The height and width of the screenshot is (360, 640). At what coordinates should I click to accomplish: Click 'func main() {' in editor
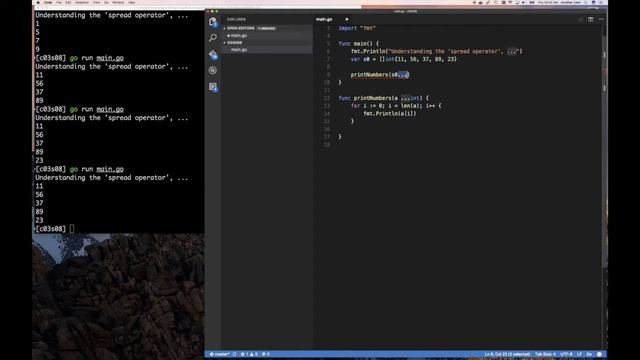(358, 43)
